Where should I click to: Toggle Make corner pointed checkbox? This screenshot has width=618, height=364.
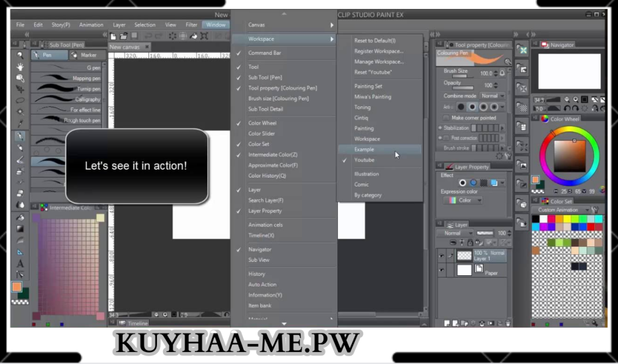[x=446, y=118]
